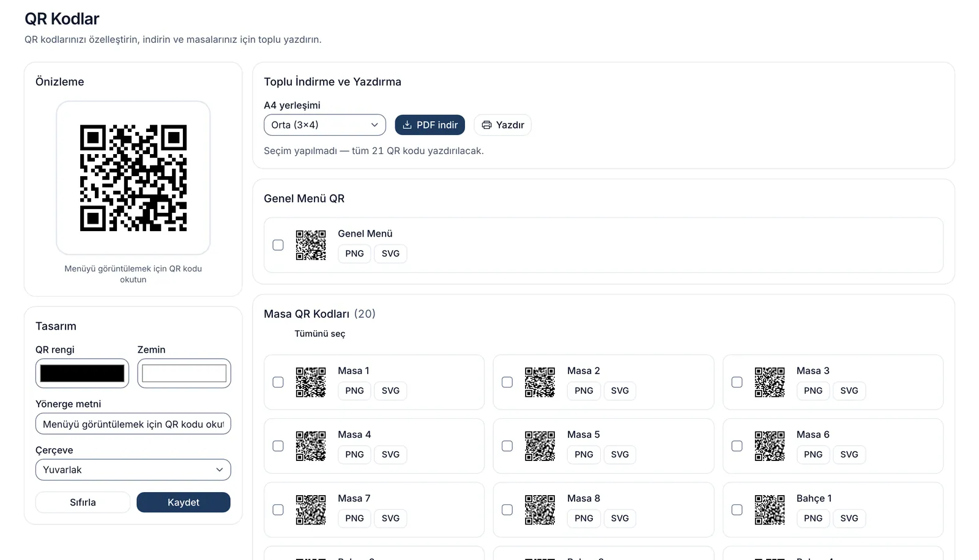Screen dimensions: 979x560
Task: Toggle the Masa 7 checkbox
Action: [x=278, y=510]
